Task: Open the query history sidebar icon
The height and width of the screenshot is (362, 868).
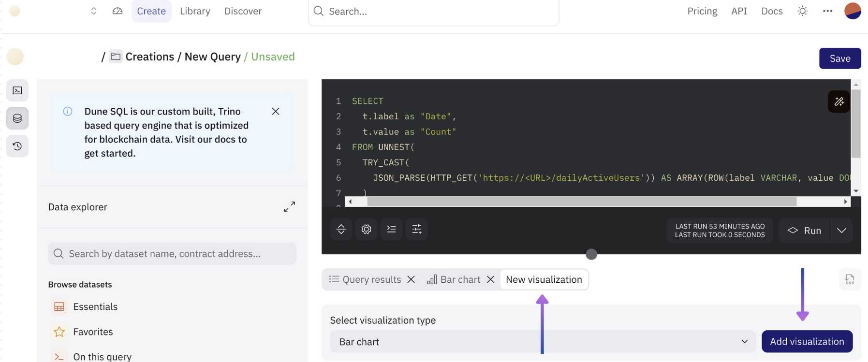Action: point(17,146)
